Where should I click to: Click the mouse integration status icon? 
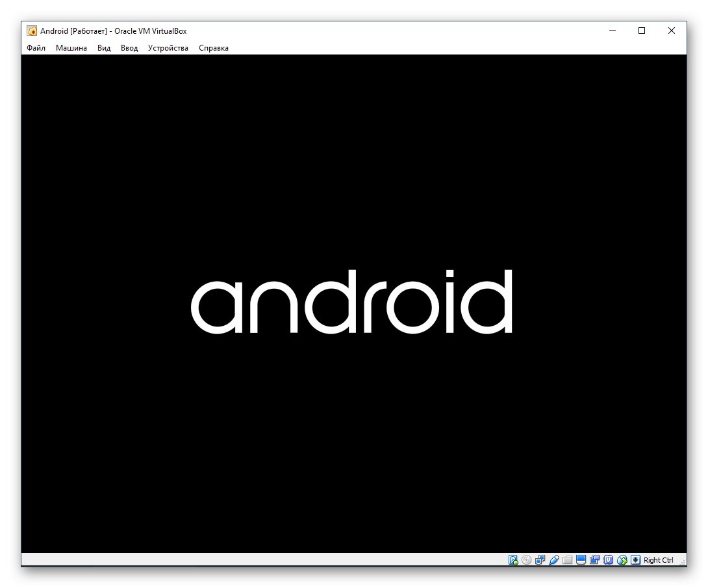click(622, 560)
